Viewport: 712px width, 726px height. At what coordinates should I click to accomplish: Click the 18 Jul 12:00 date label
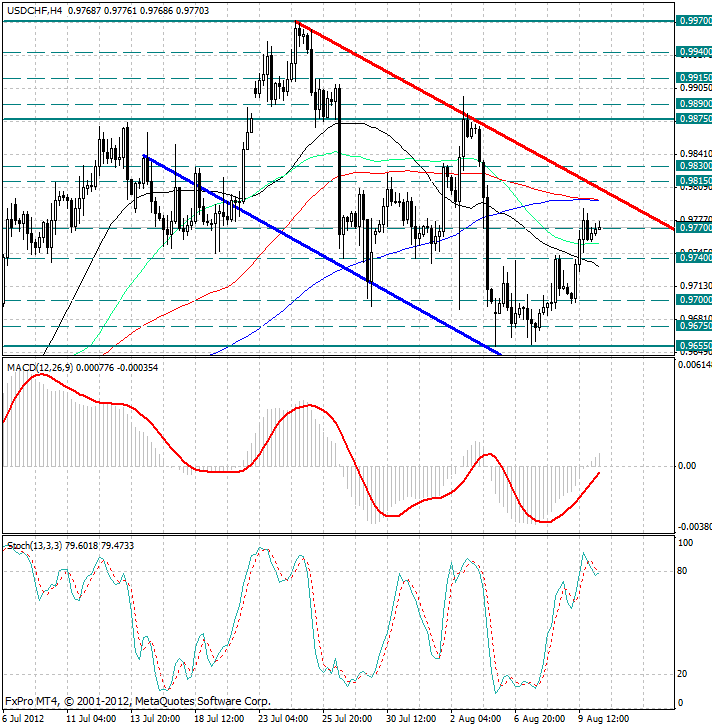pyautogui.click(x=219, y=719)
